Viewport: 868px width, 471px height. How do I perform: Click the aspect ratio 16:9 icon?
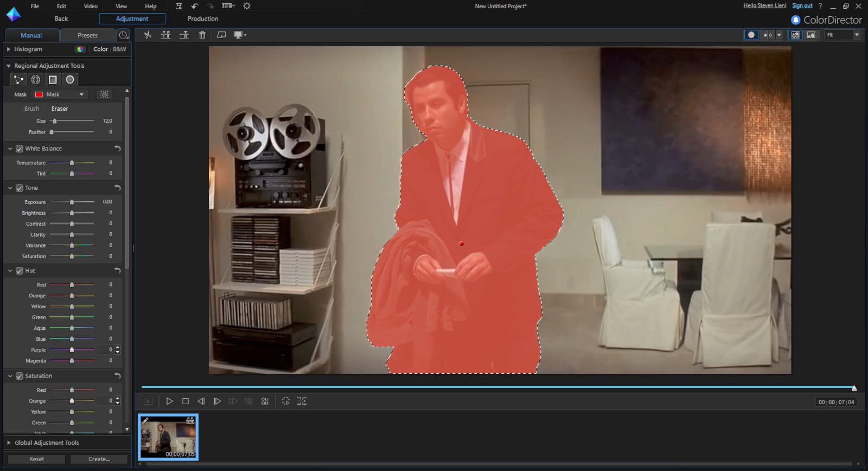[x=228, y=6]
